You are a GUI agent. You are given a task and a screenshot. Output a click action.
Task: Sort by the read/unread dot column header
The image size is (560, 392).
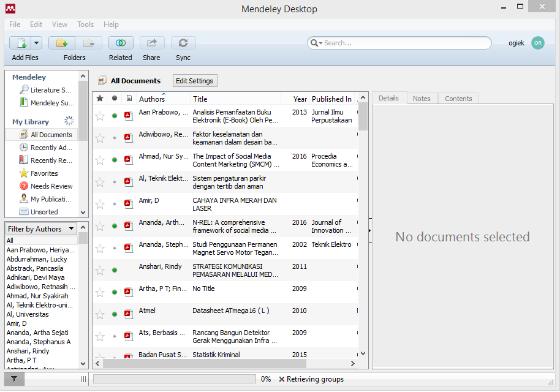[x=115, y=99]
